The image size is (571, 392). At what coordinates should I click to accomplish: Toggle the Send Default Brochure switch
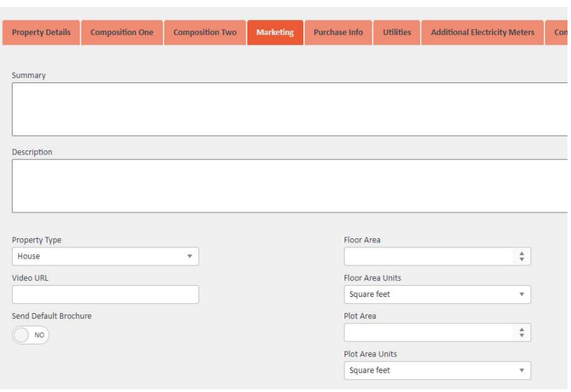pos(31,335)
